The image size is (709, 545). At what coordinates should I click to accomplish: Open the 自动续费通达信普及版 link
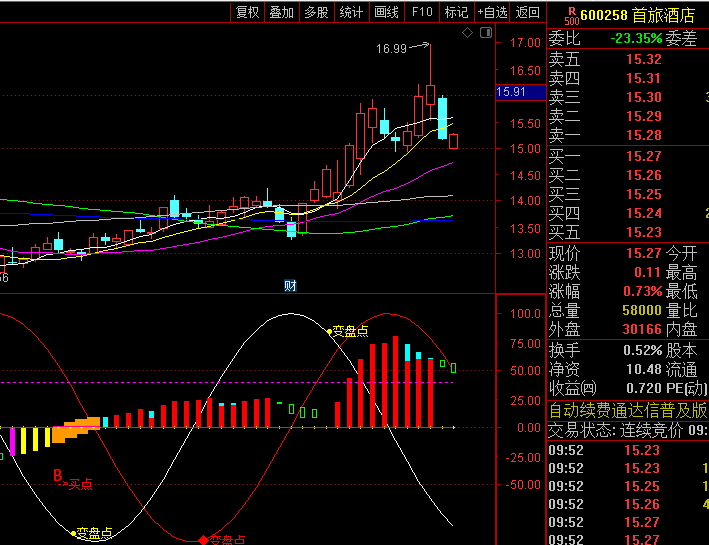click(628, 411)
